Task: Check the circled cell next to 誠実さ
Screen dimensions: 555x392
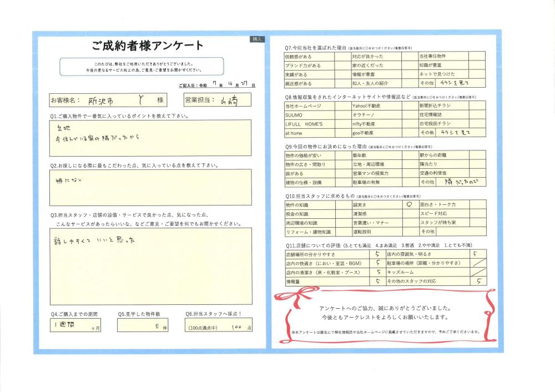Action: point(410,204)
